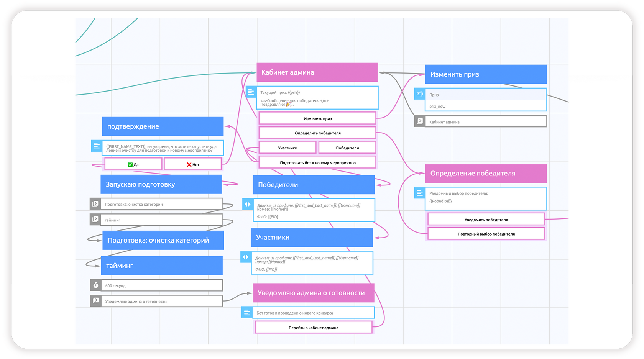Select pink 'Определение победителя' block header
Image resolution: width=644 pixels, height=359 pixels.
[486, 173]
